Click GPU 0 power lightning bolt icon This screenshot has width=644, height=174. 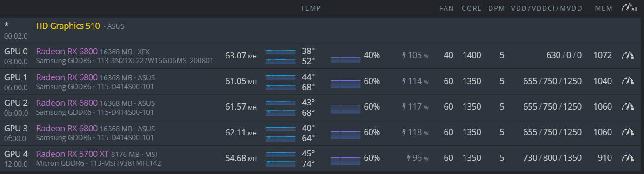tap(404, 56)
